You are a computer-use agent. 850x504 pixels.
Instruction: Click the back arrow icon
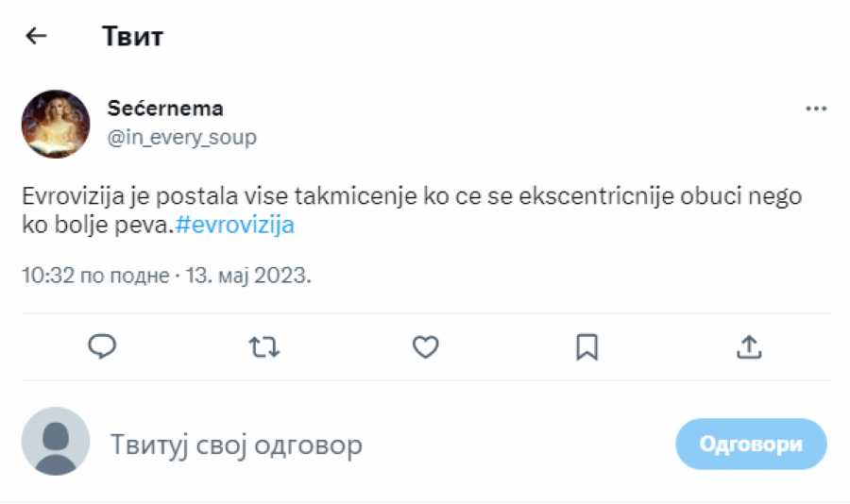click(x=36, y=37)
